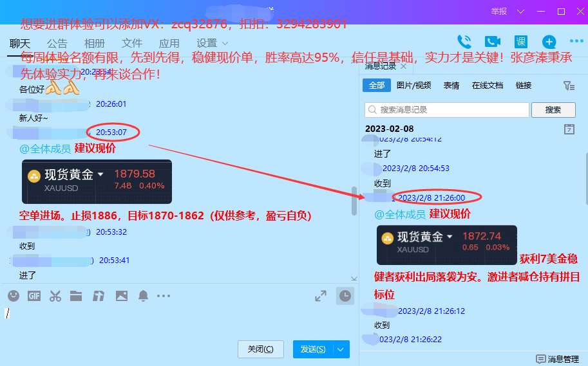Start a voice call with the phone icon
Image resolution: width=588 pixels, height=366 pixels.
(x=464, y=42)
